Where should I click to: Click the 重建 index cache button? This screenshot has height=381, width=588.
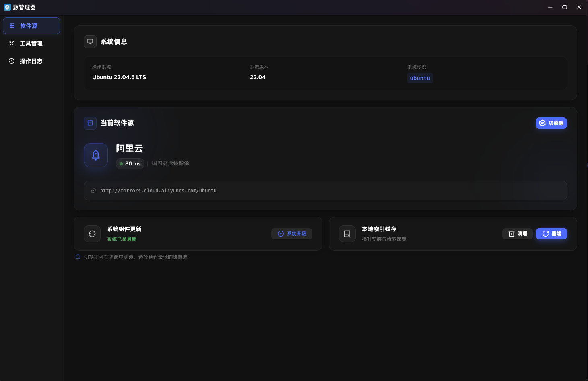tap(551, 234)
